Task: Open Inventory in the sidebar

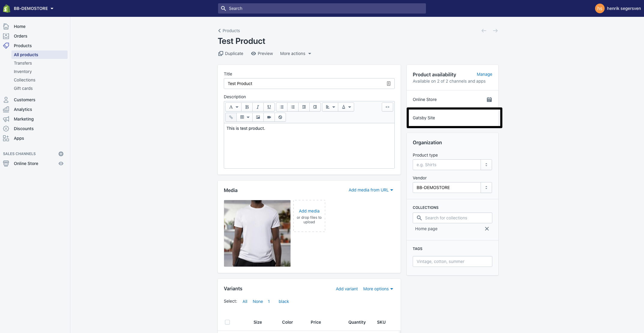Action: pos(23,72)
